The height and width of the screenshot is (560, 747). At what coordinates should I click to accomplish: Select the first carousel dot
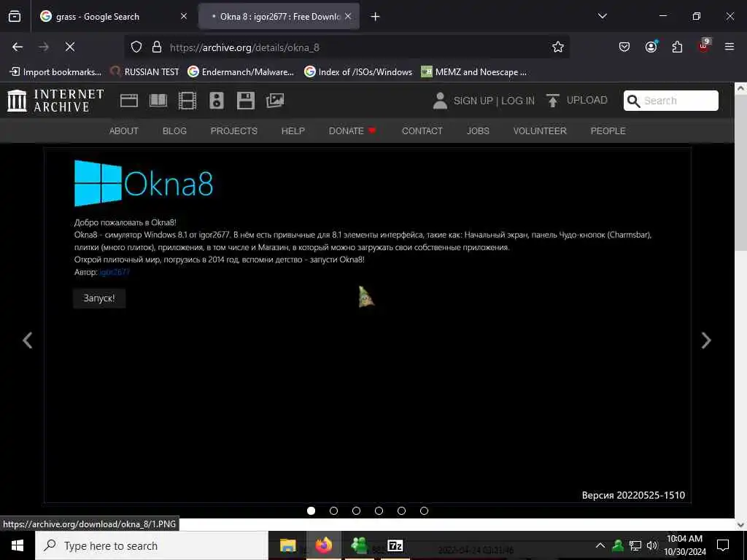click(x=311, y=510)
